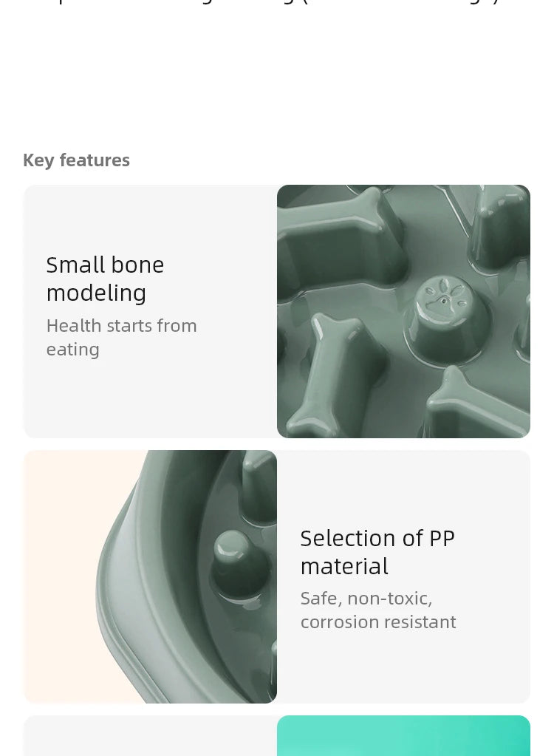Select the PP material feature card
This screenshot has width=554, height=756.
[x=277, y=576]
